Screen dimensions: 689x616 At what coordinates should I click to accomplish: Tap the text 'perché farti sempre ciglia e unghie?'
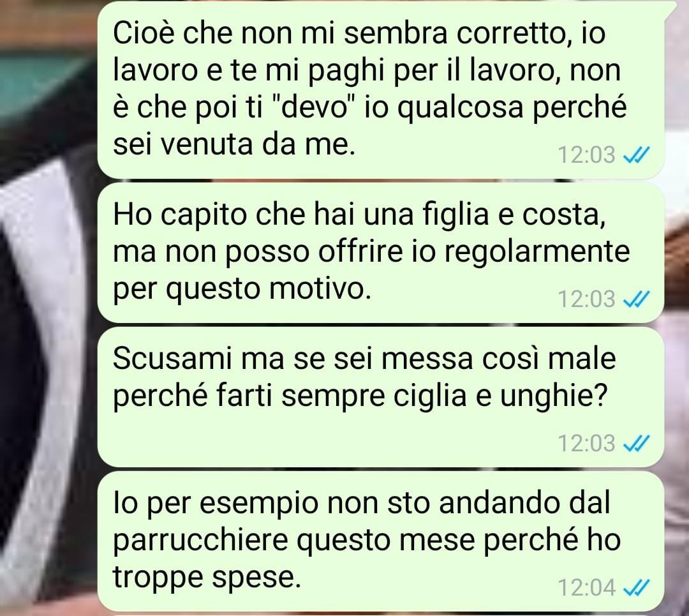(360, 396)
